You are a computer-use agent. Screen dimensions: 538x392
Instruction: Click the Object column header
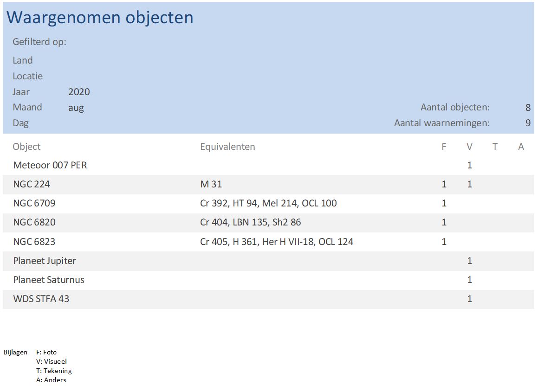click(26, 147)
